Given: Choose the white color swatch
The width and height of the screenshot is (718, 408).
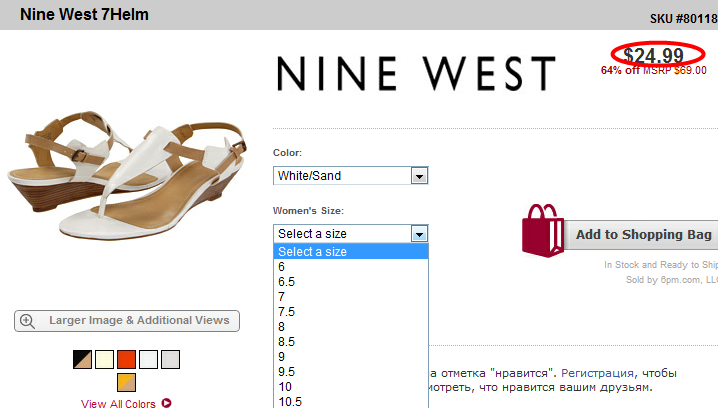Looking at the screenshot, I should (148, 359).
